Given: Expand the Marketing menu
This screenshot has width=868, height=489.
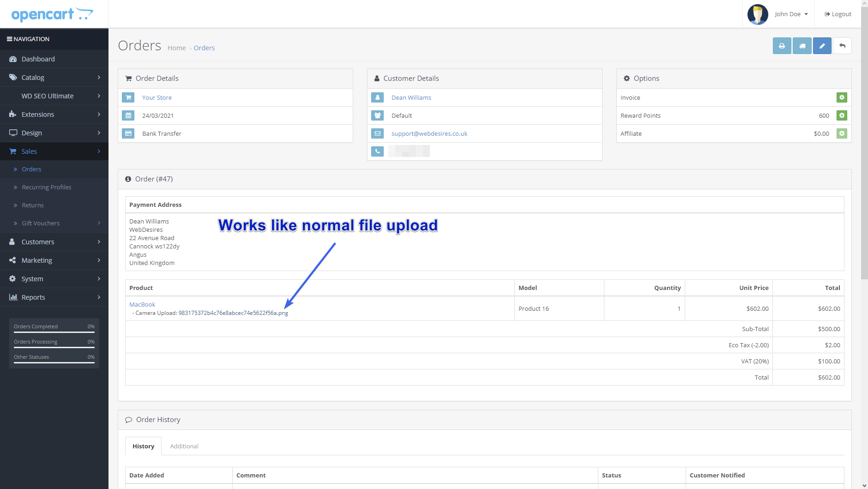Looking at the screenshot, I should tap(54, 260).
